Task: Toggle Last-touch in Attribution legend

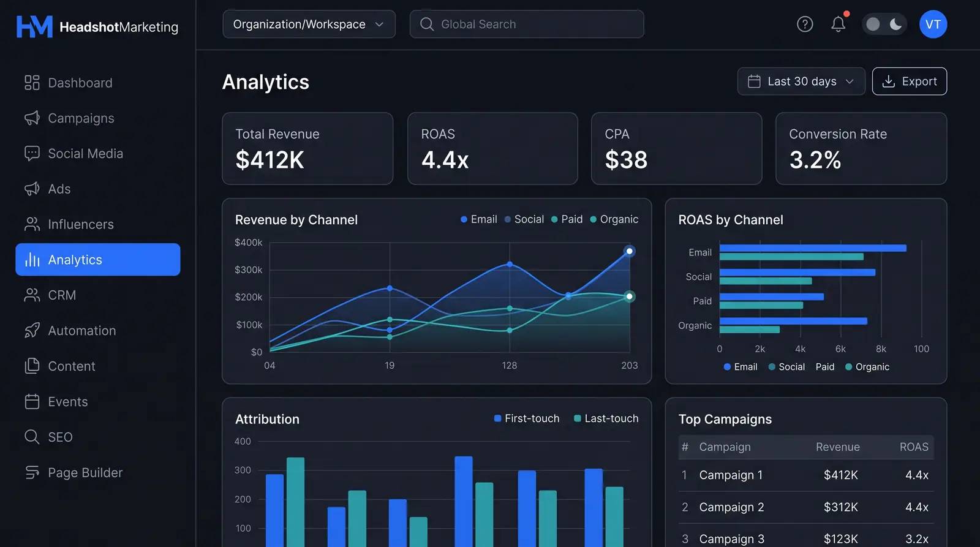Action: point(606,418)
